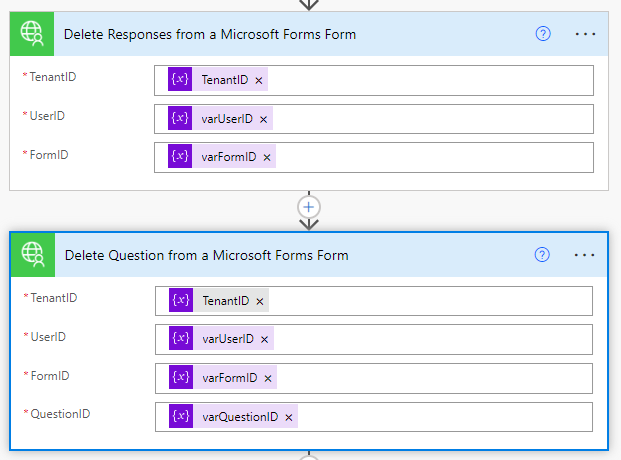Screen dimensions: 621x460
Task: Open more options for Delete Responses action
Action: [x=585, y=34]
